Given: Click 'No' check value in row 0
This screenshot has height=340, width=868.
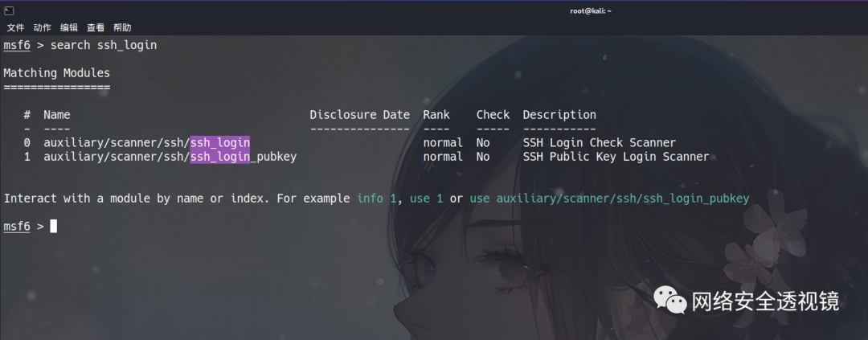Looking at the screenshot, I should click(483, 143).
